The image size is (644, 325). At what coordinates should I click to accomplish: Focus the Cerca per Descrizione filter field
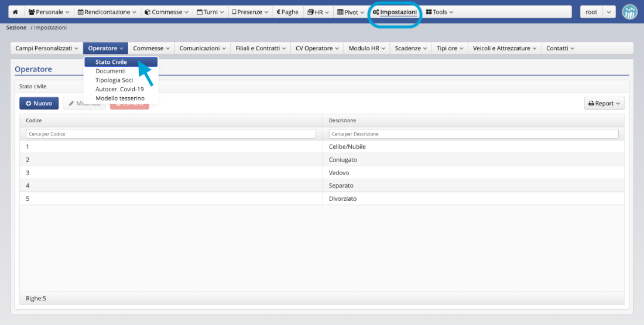473,134
